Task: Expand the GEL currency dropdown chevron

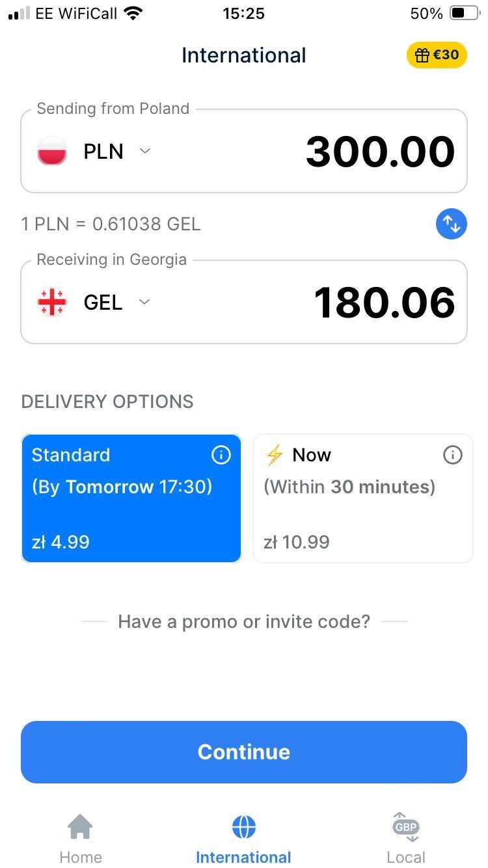Action: pos(145,302)
